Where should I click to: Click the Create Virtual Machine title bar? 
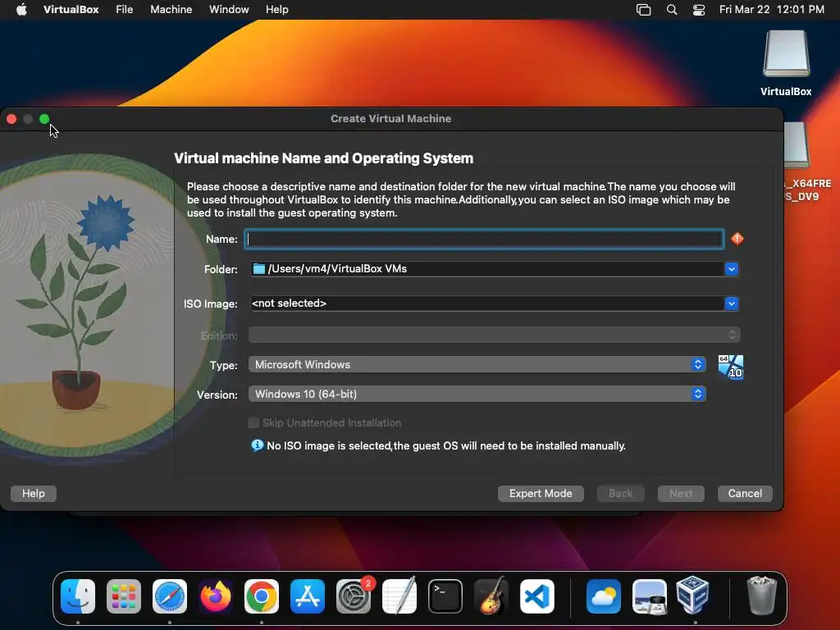(x=391, y=119)
